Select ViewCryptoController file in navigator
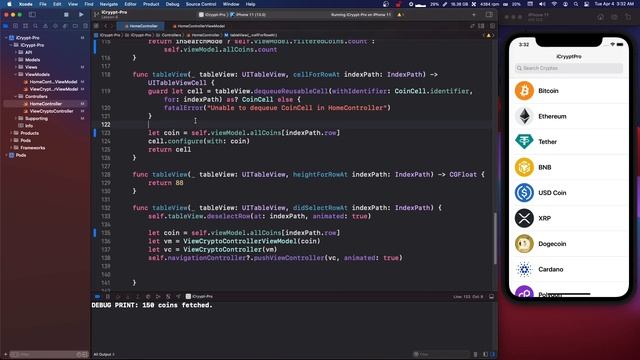 pos(48,111)
